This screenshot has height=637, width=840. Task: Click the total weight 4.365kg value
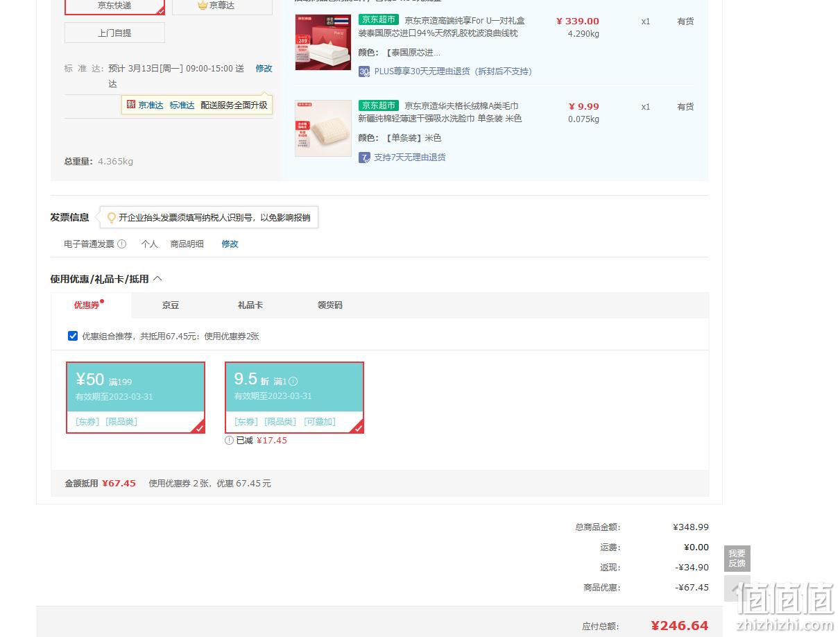[115, 162]
